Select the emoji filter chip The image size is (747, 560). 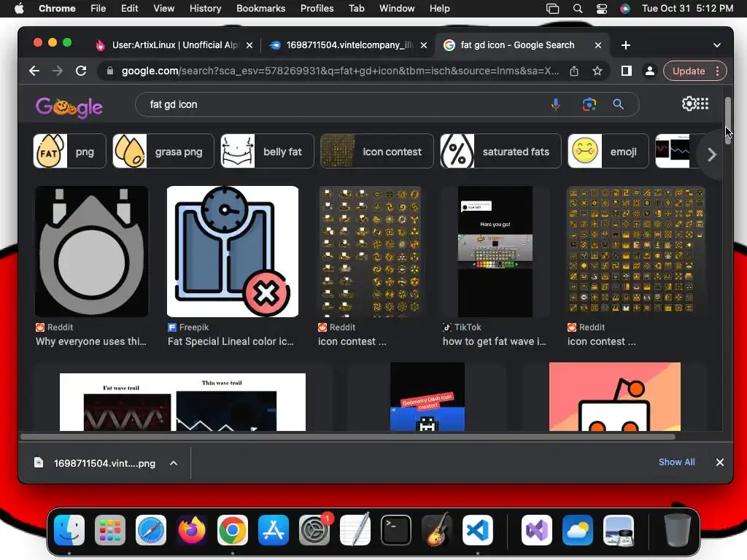(x=608, y=152)
